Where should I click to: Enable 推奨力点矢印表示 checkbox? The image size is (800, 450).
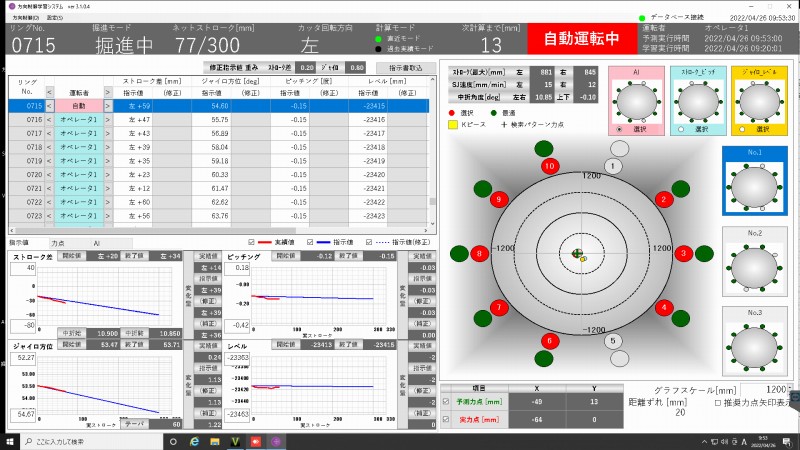[719, 402]
